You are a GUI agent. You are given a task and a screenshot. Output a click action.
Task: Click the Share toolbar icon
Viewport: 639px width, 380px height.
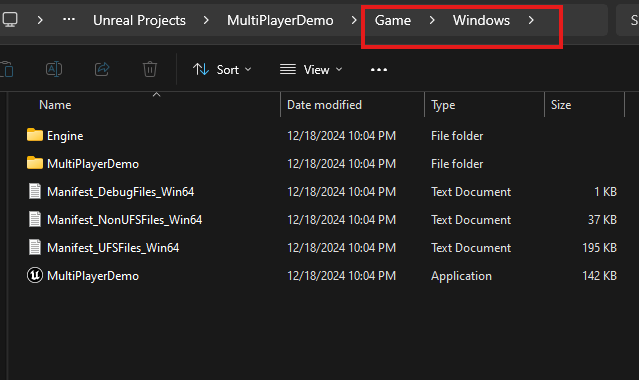102,69
